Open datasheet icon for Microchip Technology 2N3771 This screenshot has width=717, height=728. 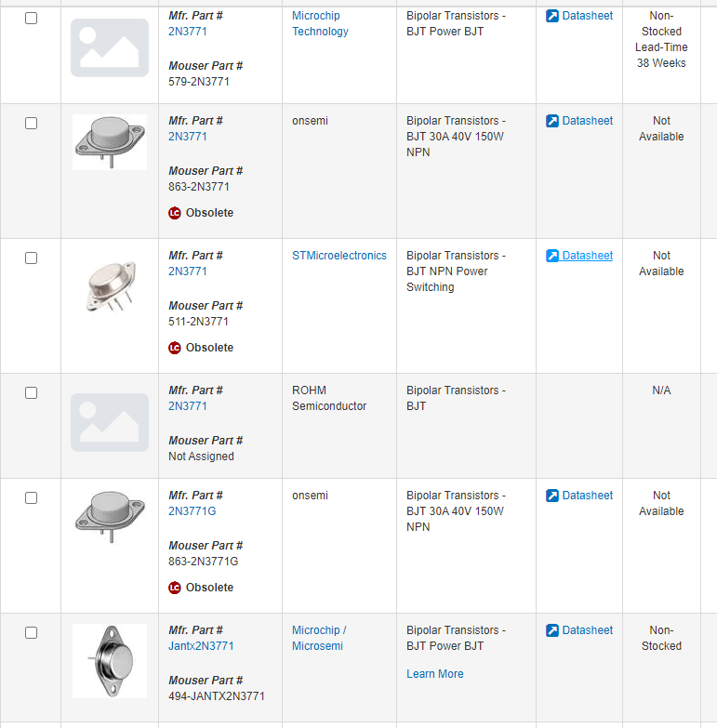(x=552, y=16)
